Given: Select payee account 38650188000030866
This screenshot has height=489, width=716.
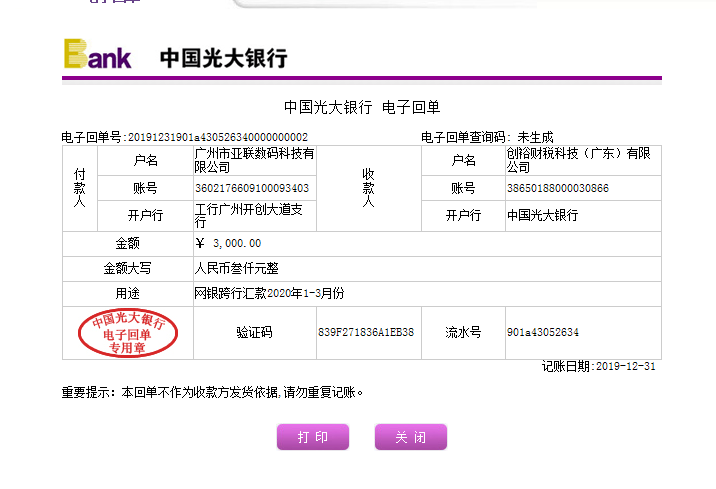Looking at the screenshot, I should click(558, 188).
